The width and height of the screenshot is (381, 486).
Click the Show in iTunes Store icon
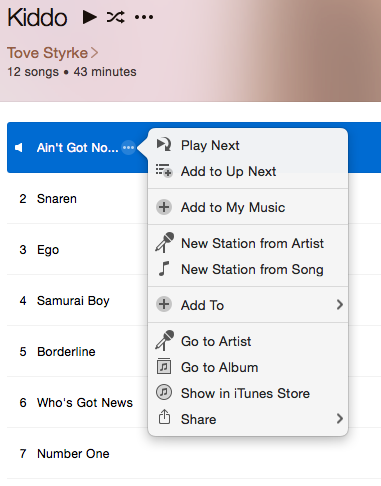(164, 392)
